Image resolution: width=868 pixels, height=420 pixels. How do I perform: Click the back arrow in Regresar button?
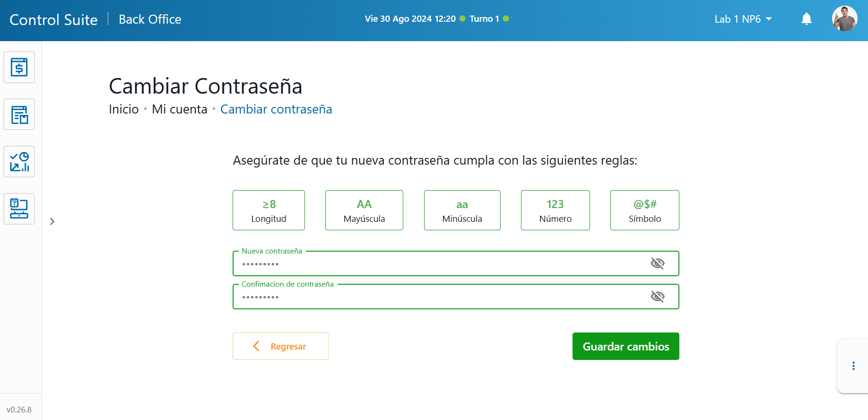256,346
